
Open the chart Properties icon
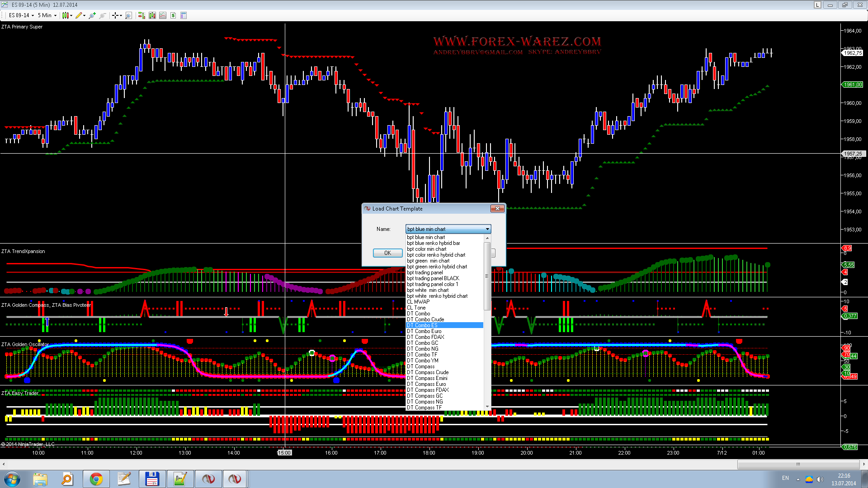tap(183, 15)
